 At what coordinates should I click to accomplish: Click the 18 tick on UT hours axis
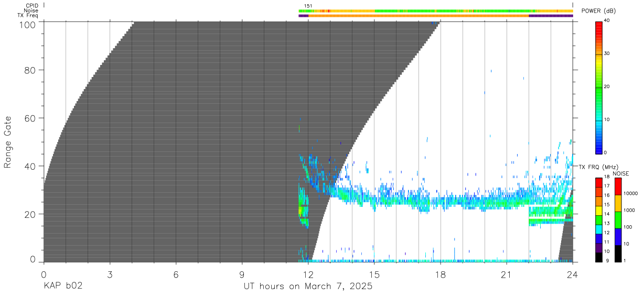click(440, 274)
